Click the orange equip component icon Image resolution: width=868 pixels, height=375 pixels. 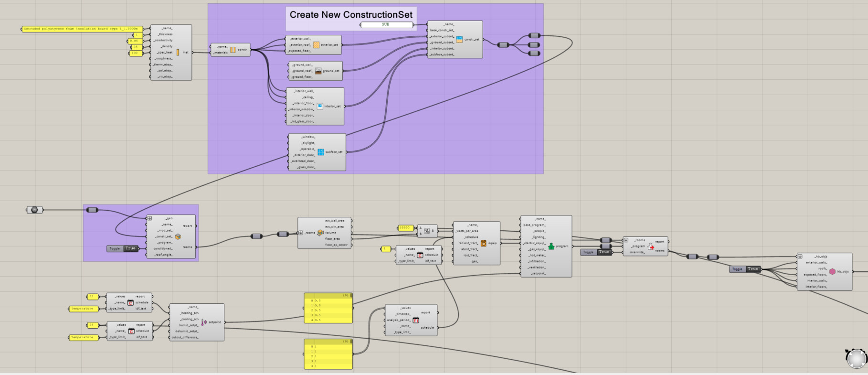coord(483,243)
